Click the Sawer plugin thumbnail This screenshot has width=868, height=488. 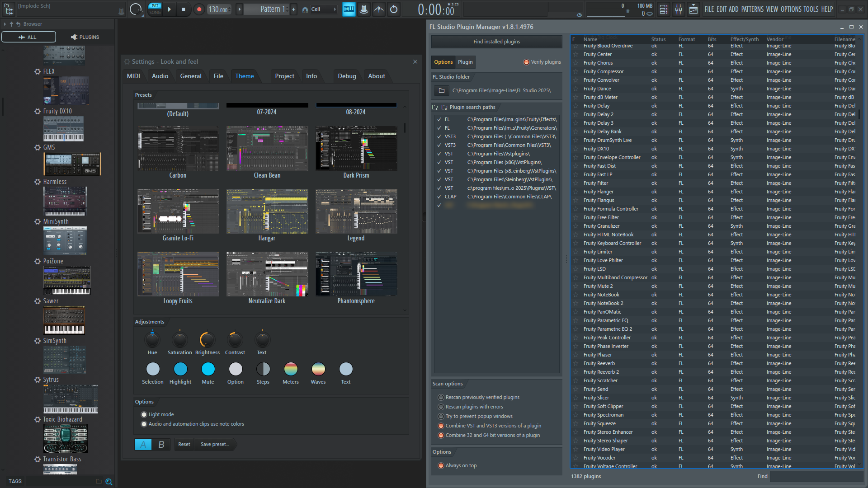coord(64,320)
